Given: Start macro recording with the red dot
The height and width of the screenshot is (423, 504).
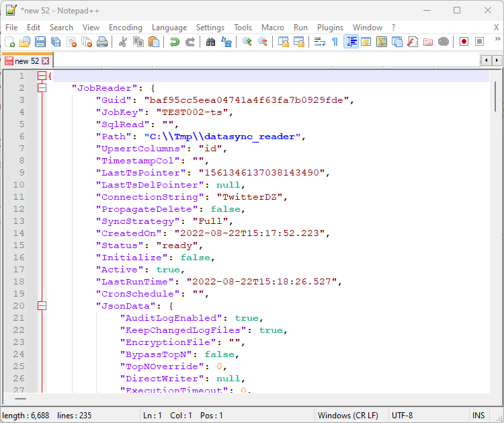Looking at the screenshot, I should click(x=464, y=42).
